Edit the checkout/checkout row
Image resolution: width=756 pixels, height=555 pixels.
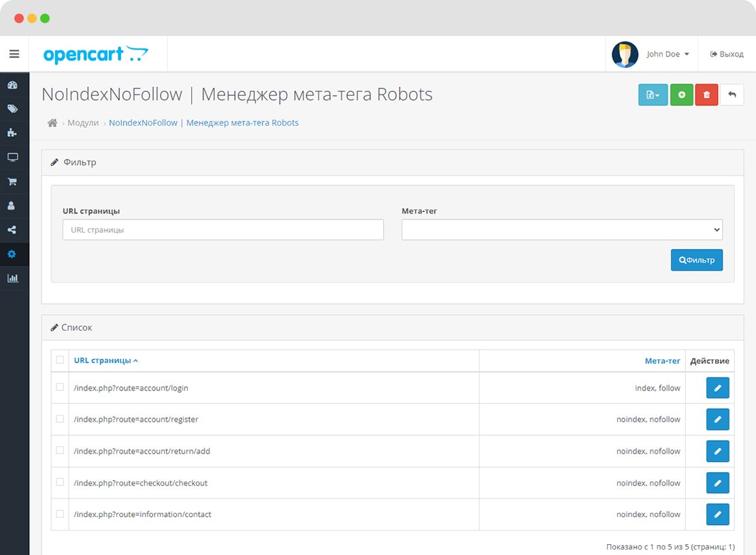click(x=717, y=483)
